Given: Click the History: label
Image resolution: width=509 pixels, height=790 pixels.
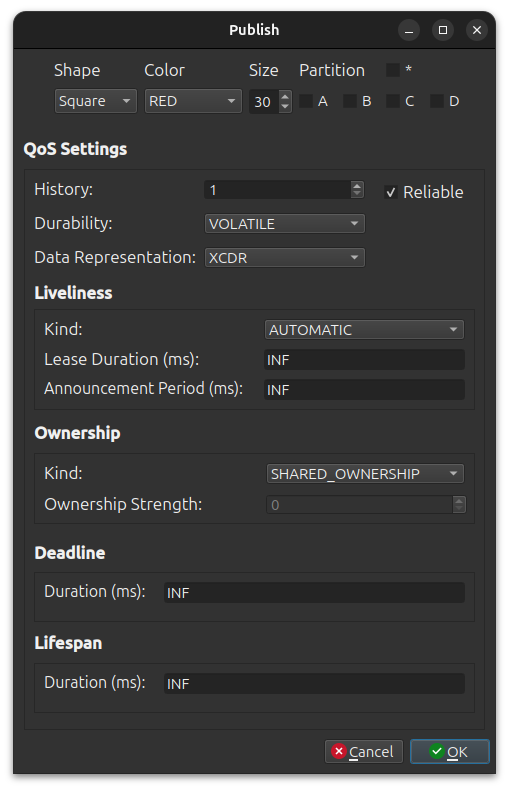Looking at the screenshot, I should tap(64, 189).
